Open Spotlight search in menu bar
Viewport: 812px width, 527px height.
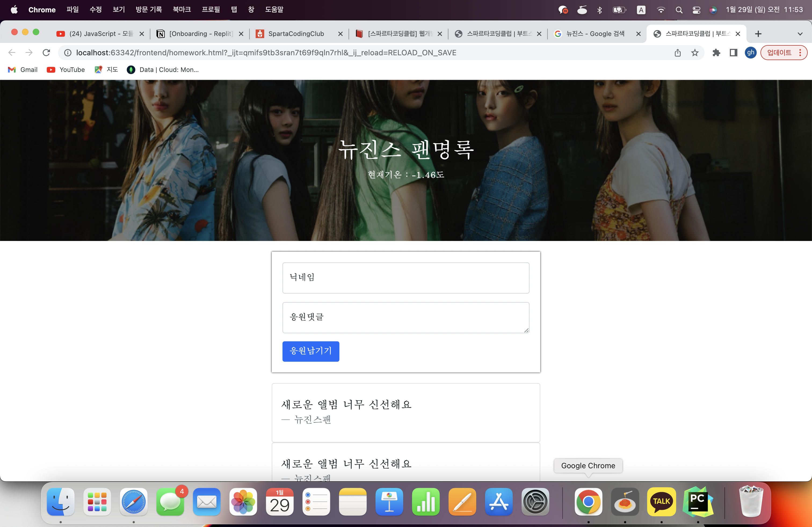[679, 10]
